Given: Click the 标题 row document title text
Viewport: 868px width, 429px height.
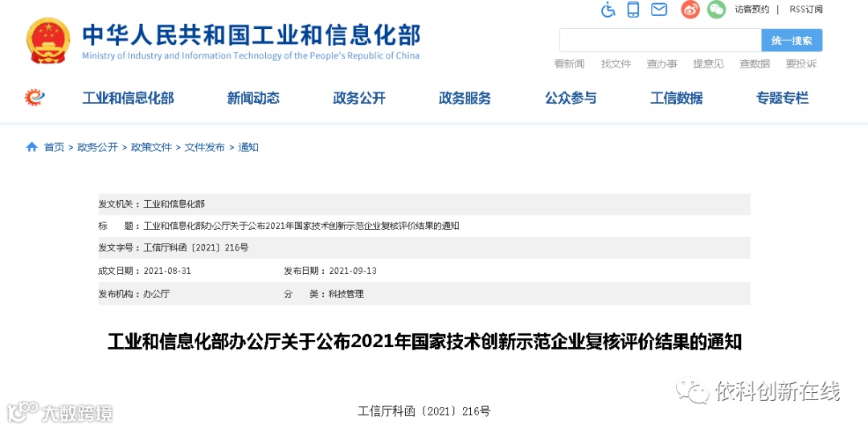Looking at the screenshot, I should click(x=301, y=226).
